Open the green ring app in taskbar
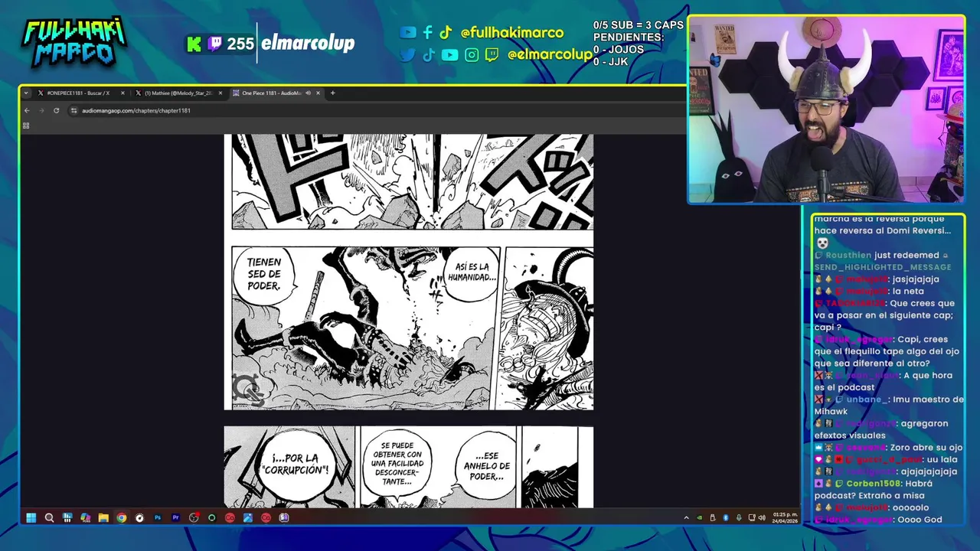The width and height of the screenshot is (980, 551). (212, 517)
